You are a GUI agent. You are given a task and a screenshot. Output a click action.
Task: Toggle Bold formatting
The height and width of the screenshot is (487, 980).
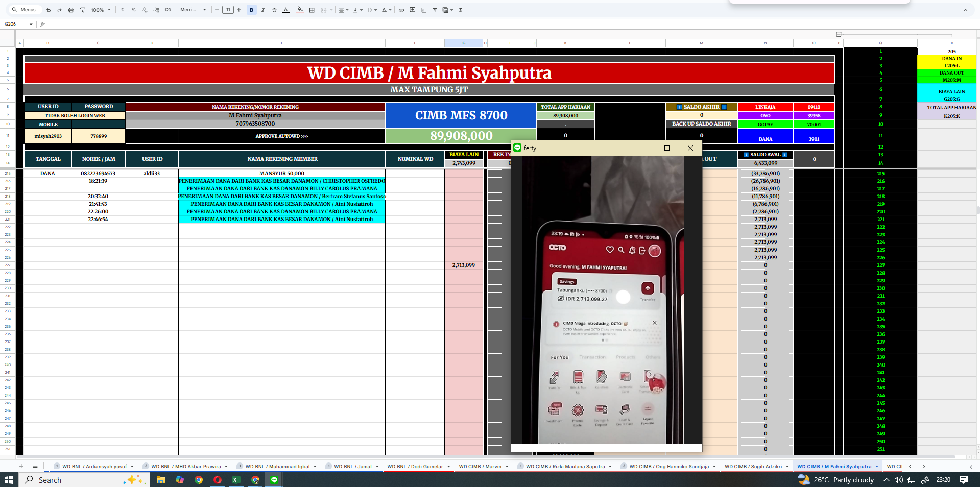[251, 10]
